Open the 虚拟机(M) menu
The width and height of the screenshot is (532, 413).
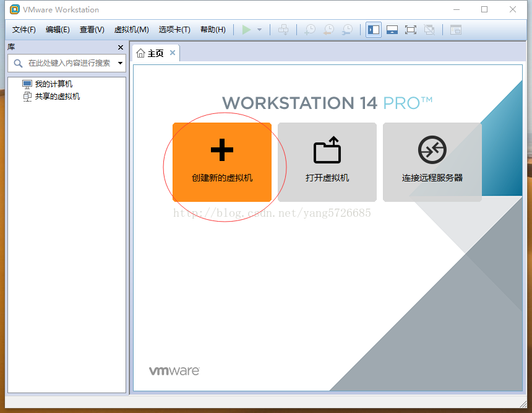131,30
